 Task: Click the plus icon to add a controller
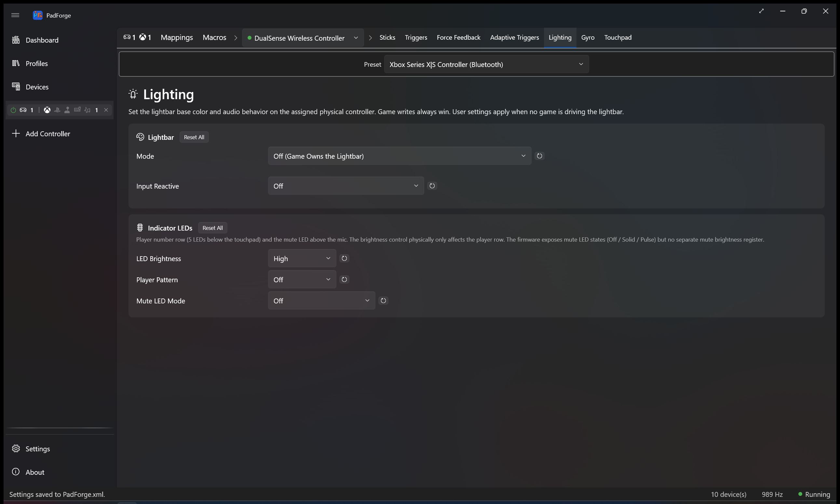point(16,133)
